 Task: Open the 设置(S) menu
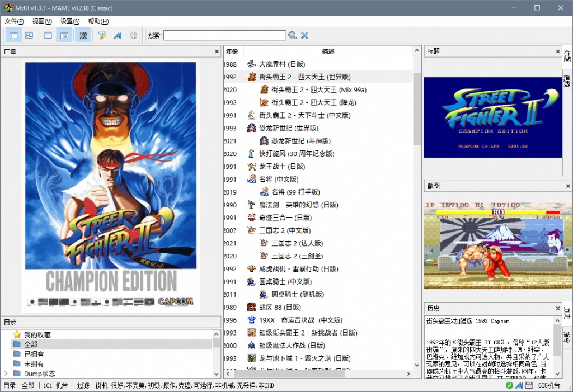tap(70, 21)
